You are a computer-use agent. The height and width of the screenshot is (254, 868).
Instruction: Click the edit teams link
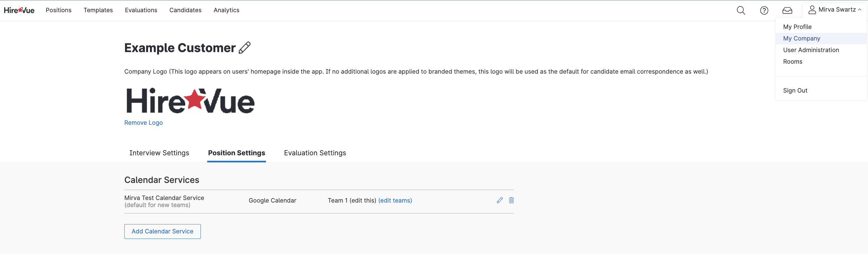pos(395,200)
